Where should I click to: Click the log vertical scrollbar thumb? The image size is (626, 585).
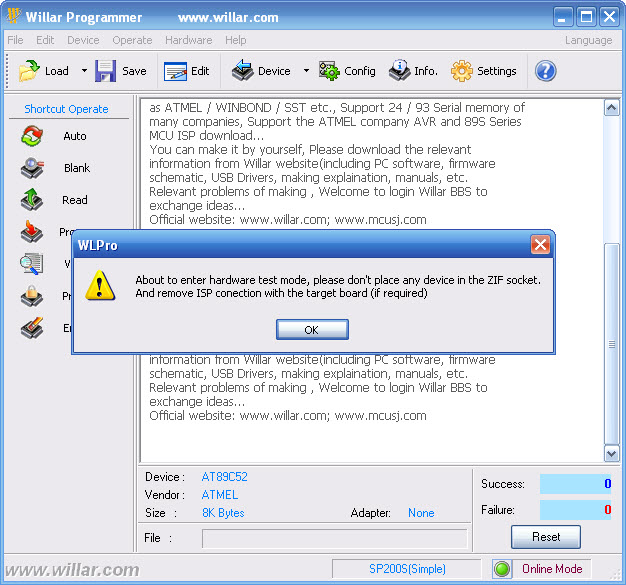612,344
